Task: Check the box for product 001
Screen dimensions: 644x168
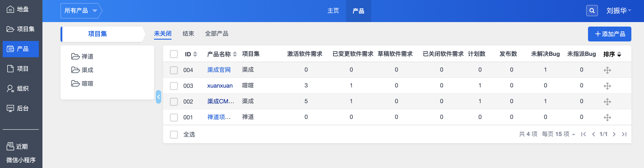Action: [x=174, y=117]
